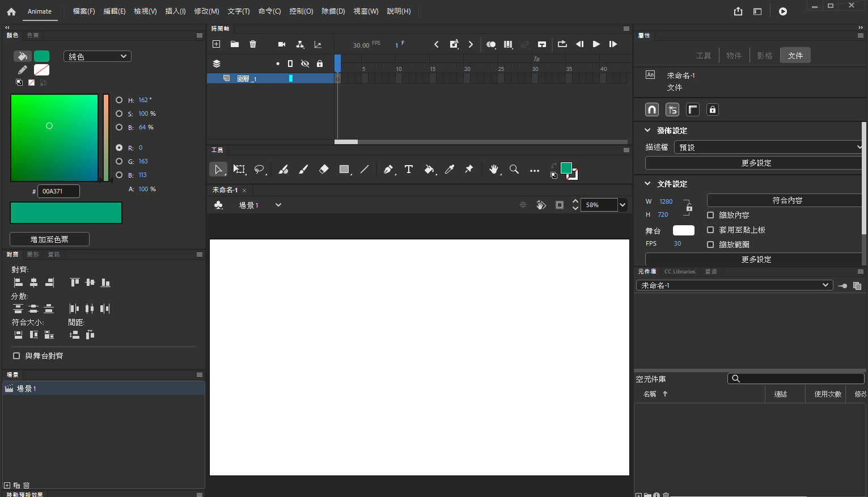Viewport: 868px width, 497px height.
Task: Enable 套用至貼上板 checkbox
Action: (x=710, y=230)
